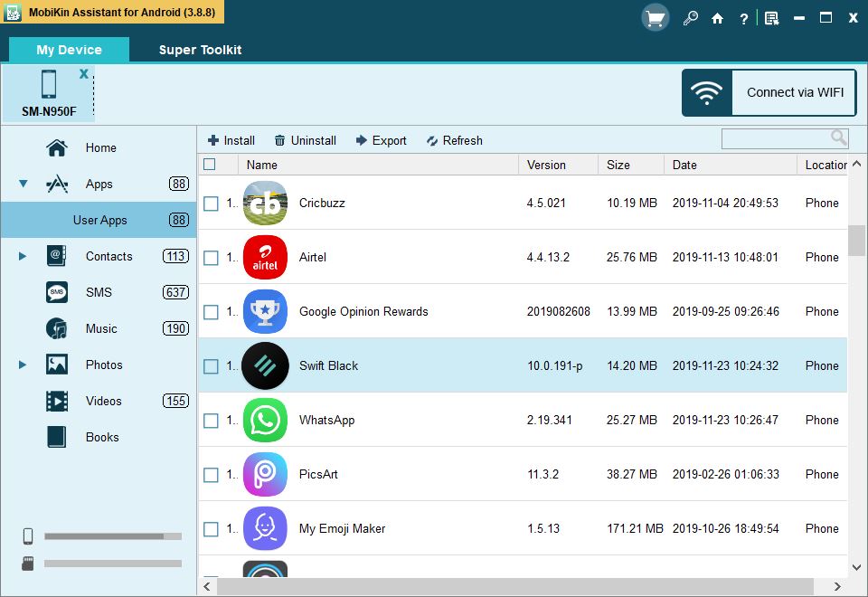
Task: Click the Apps sidebar icon
Action: click(57, 184)
